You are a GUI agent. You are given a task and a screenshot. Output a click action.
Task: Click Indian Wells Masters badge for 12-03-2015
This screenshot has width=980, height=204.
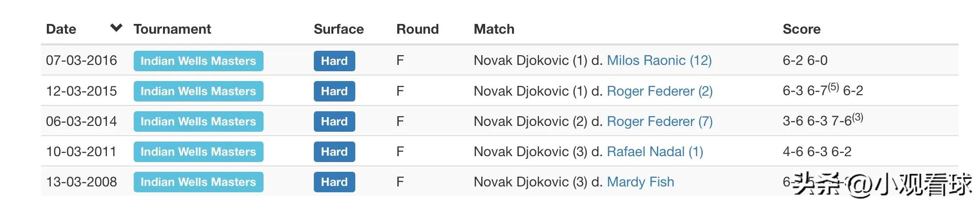coord(198,91)
